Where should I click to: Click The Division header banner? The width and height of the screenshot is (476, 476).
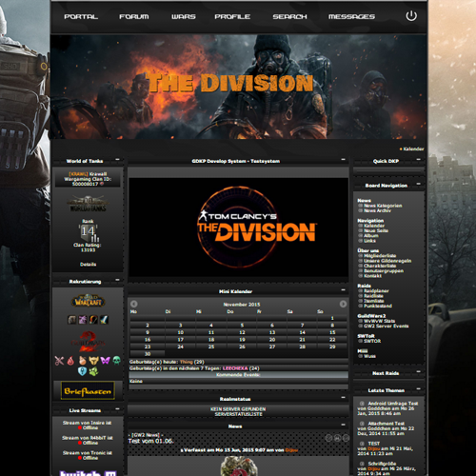coord(238,87)
